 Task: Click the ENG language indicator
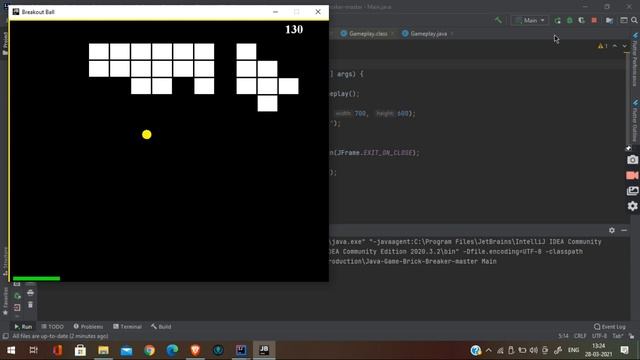click(x=573, y=350)
